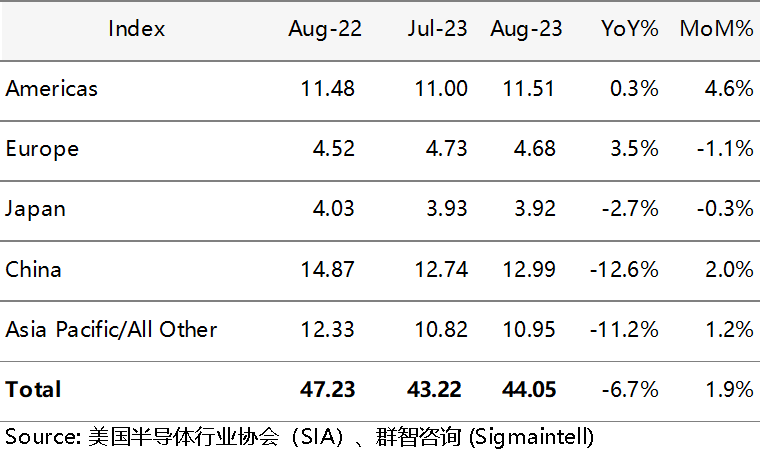This screenshot has height=457, width=761.
Task: Select the MoM% column header
Action: pos(715,29)
